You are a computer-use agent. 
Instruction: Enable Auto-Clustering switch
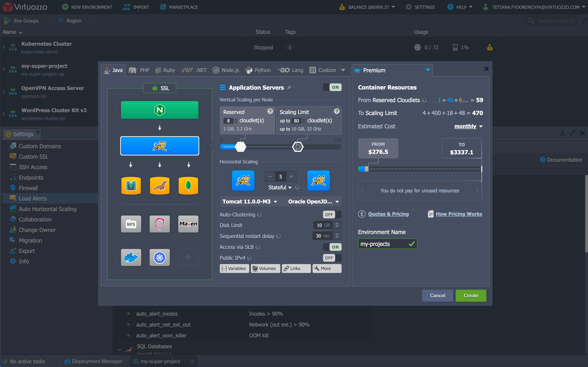coord(332,215)
